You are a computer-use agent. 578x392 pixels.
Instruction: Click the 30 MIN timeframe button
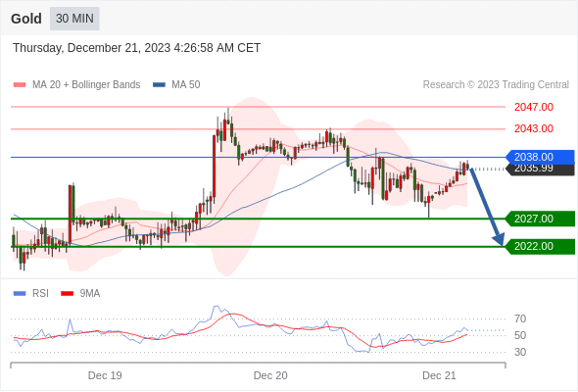point(74,18)
